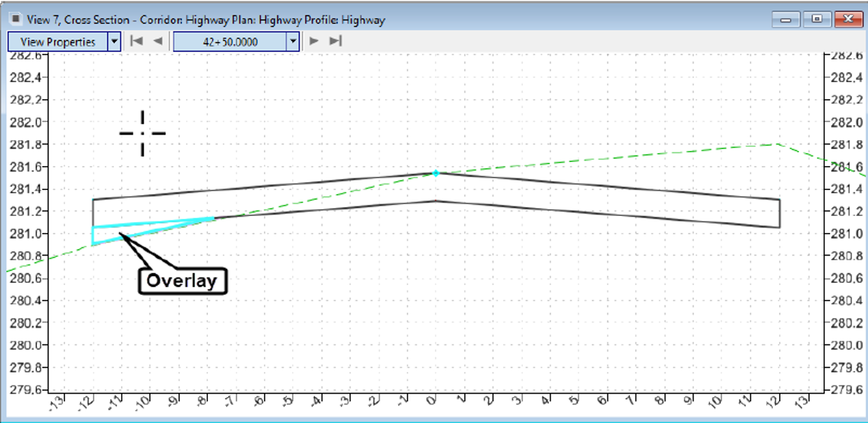Jump to the first station
The height and width of the screenshot is (423, 868).
[136, 41]
